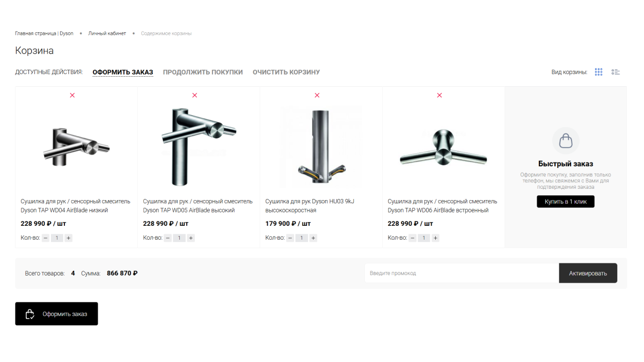644x362 pixels.
Task: Choose 'Очистить корзину' to empty cart
Action: [286, 72]
